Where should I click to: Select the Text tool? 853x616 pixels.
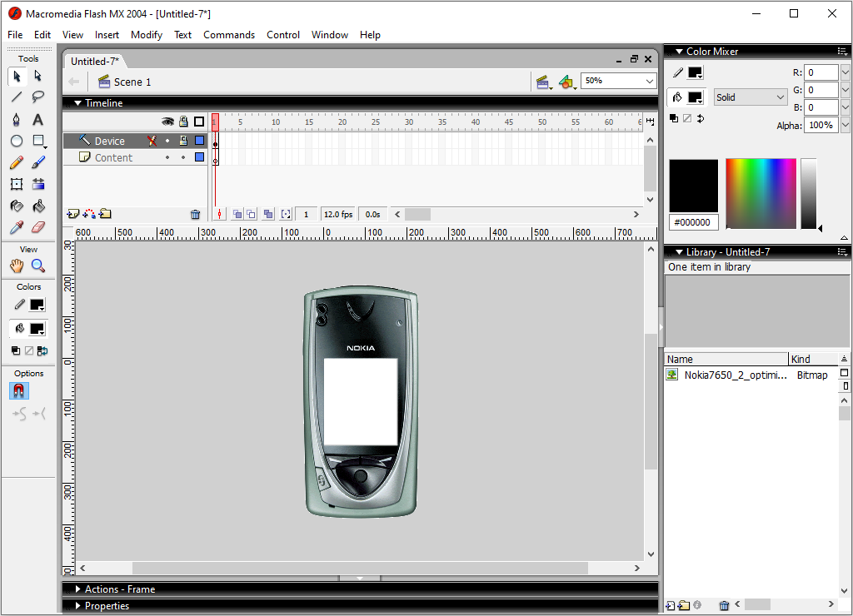tap(38, 120)
